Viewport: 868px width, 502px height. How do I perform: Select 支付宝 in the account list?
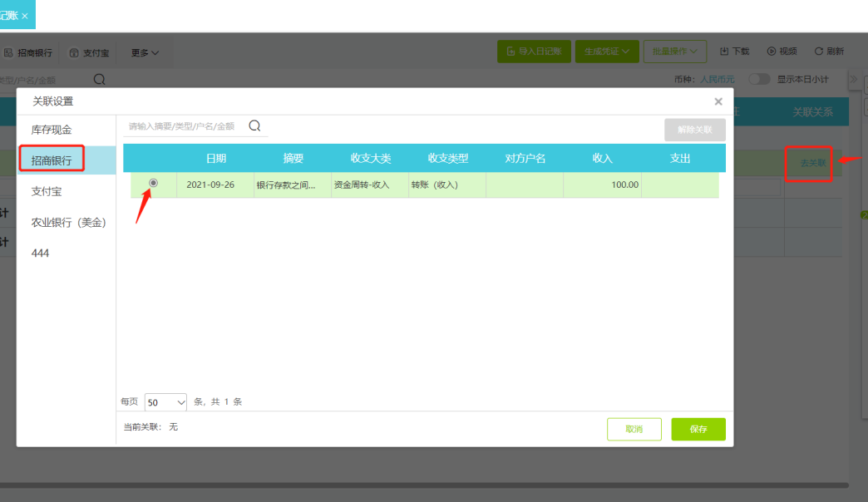67,191
